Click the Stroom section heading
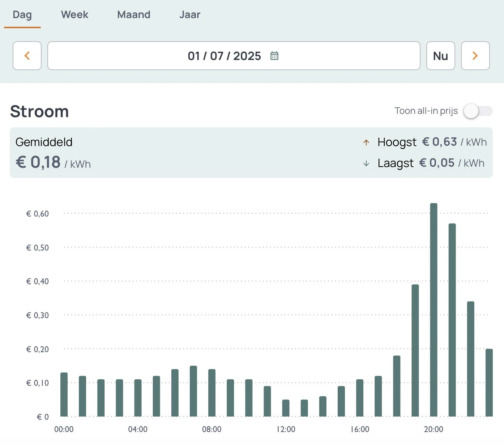Image resolution: width=504 pixels, height=444 pixels. [x=39, y=111]
